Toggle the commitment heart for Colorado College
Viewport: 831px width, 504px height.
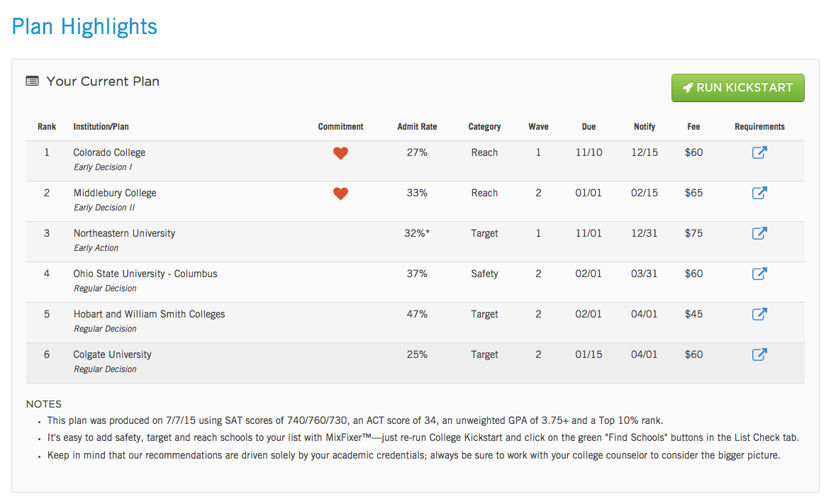pyautogui.click(x=341, y=153)
